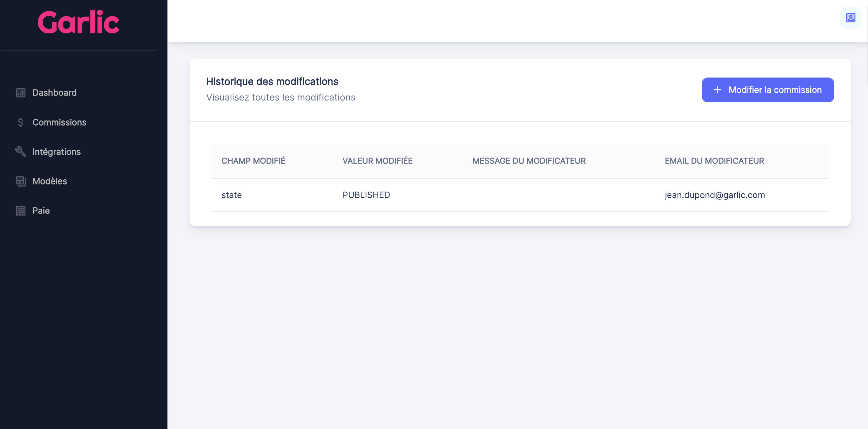
Task: Click the Garlic logo
Action: point(78,22)
